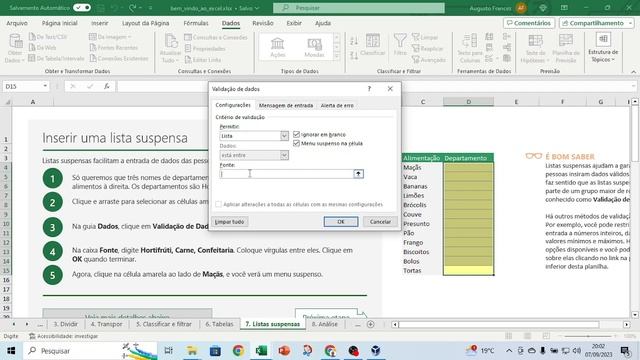Image resolution: width=640 pixels, height=360 pixels.
Task: Click the Comentários button
Action: (x=529, y=23)
